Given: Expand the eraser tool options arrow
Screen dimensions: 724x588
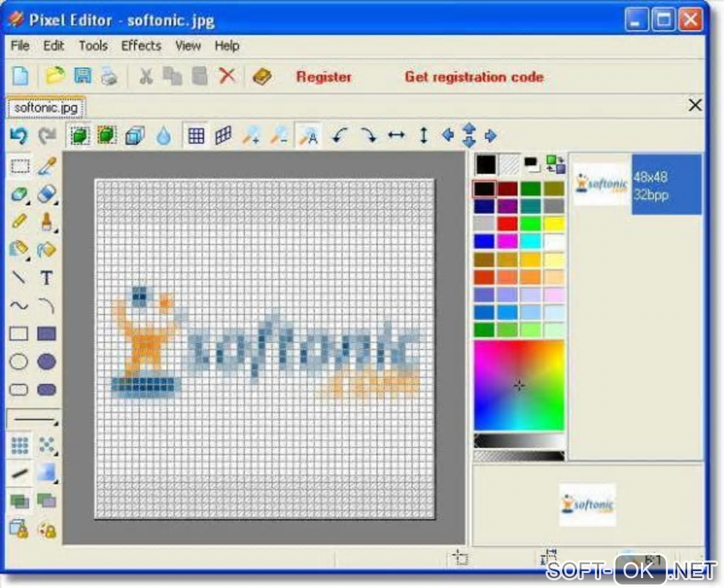Looking at the screenshot, I should pyautogui.click(x=56, y=203).
